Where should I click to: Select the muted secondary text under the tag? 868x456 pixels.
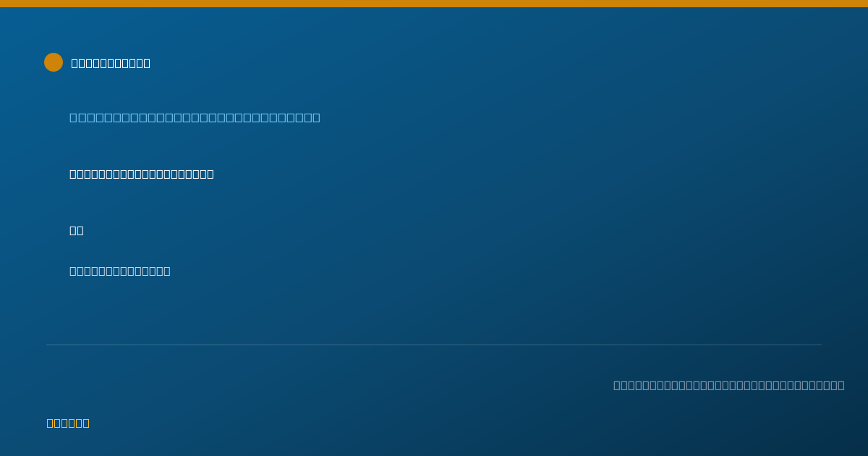(x=120, y=271)
